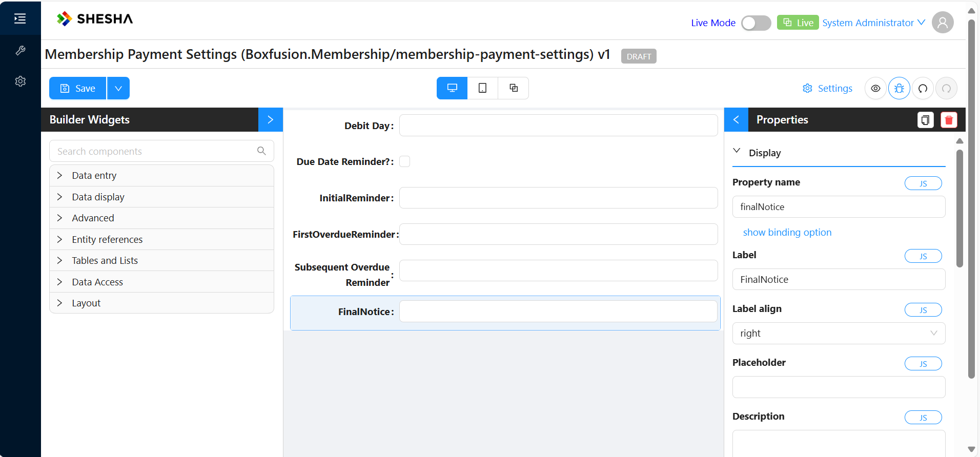This screenshot has height=457, width=980.
Task: Expand the Data display widgets group
Action: pos(161,197)
